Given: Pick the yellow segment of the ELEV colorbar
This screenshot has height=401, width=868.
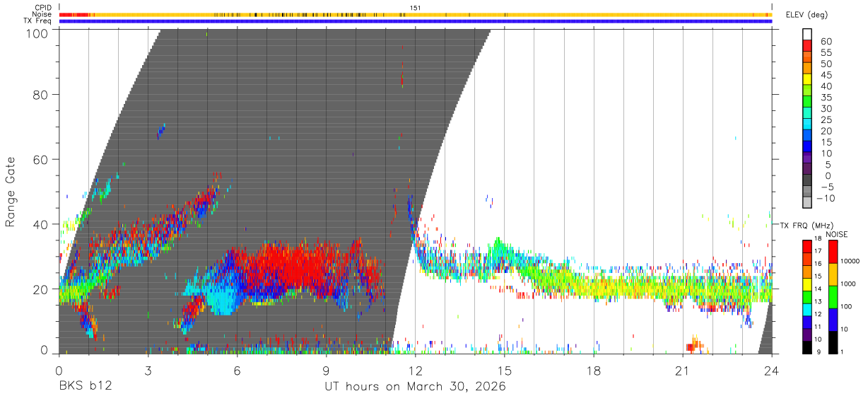Looking at the screenshot, I should (808, 81).
